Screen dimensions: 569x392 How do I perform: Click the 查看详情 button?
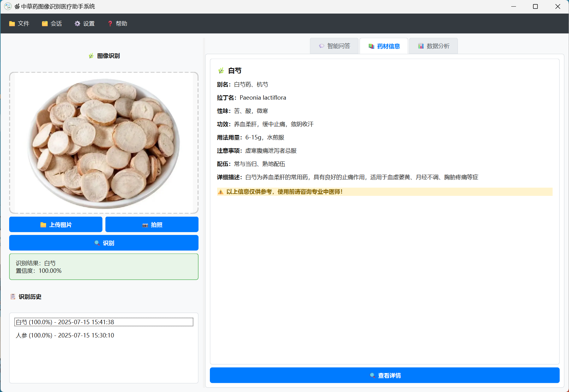(385, 375)
